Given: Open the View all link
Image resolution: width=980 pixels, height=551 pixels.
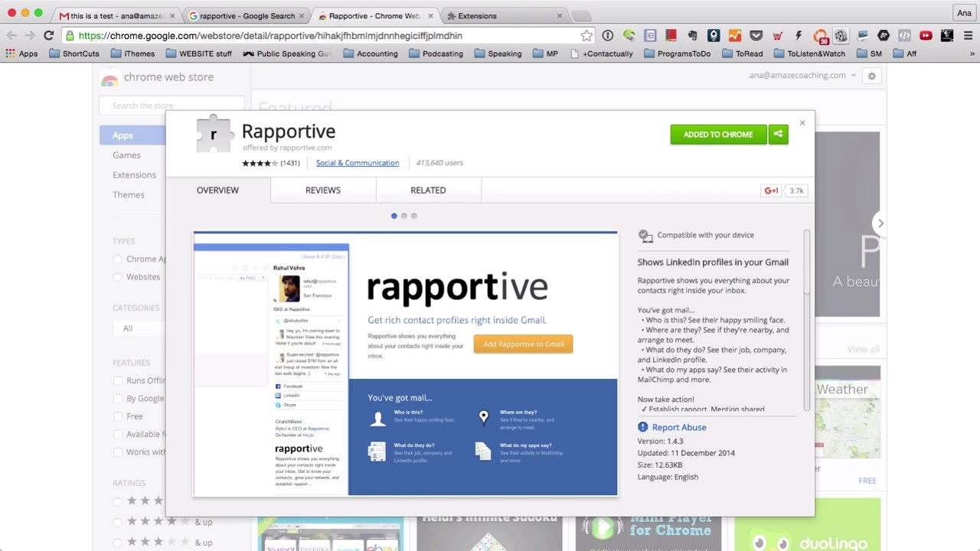Looking at the screenshot, I should click(x=863, y=349).
